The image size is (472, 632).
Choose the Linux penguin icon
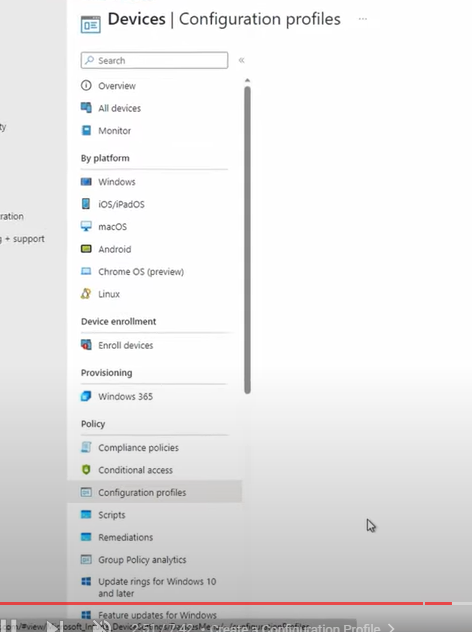point(86,293)
